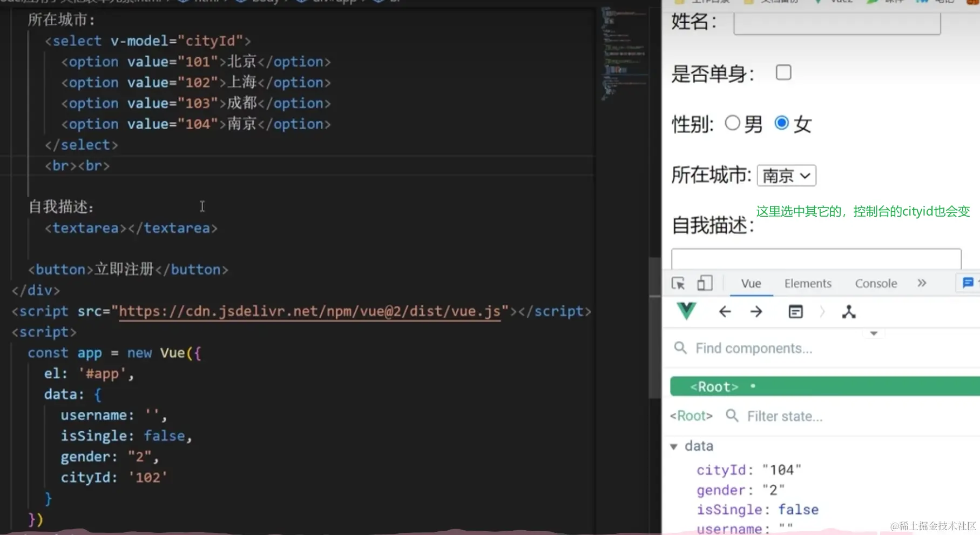Click the option 南京 code line
The image size is (980, 535).
[196, 124]
